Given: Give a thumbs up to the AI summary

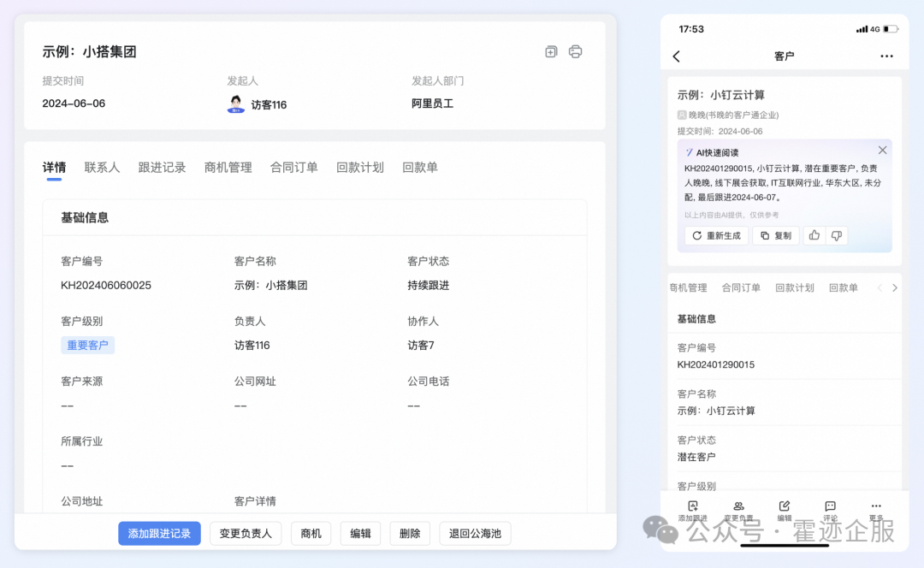Looking at the screenshot, I should (x=814, y=235).
